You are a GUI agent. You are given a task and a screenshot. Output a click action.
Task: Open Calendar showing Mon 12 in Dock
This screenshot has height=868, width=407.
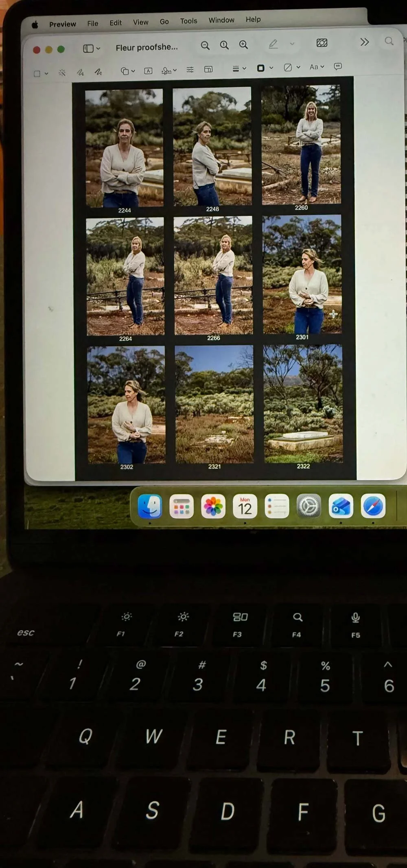tap(245, 506)
